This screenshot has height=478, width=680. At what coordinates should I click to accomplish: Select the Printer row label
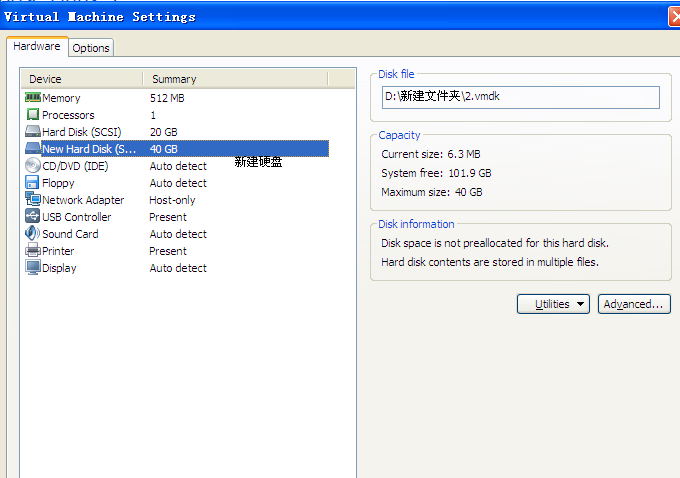58,251
